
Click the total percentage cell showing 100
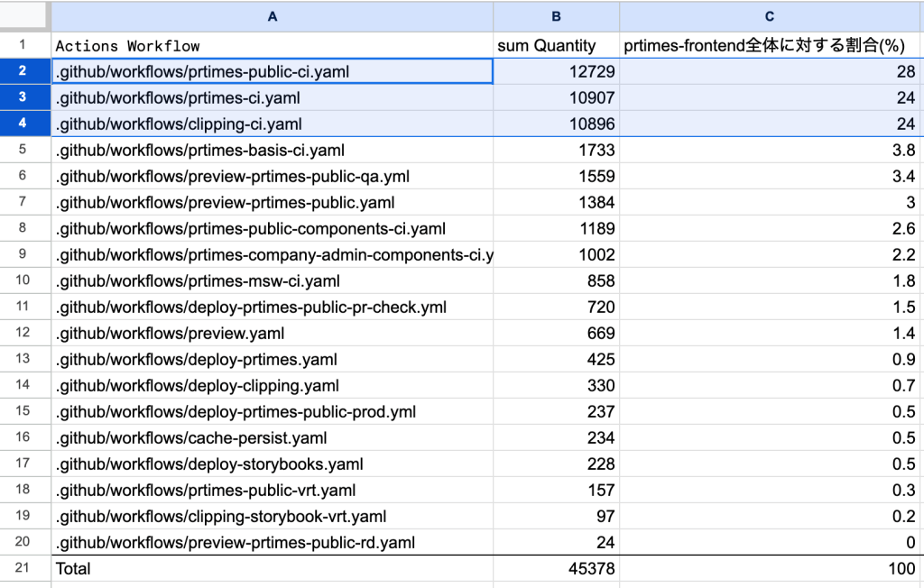click(x=772, y=569)
